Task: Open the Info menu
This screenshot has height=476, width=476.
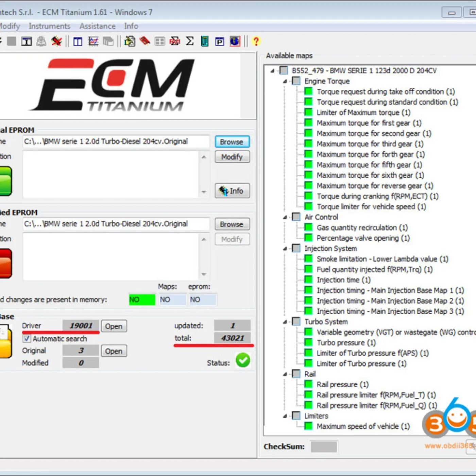Action: [x=131, y=26]
